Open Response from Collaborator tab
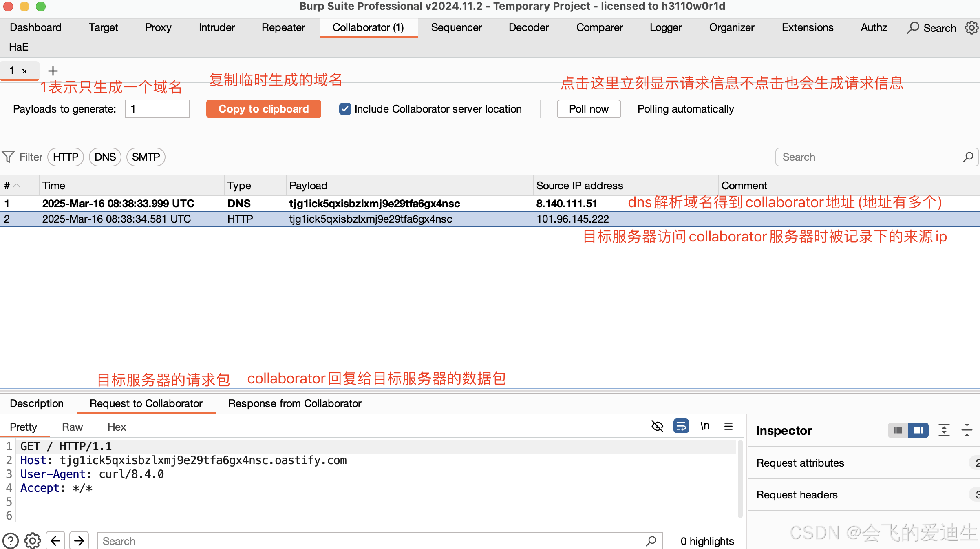The height and width of the screenshot is (549, 980). coord(295,403)
